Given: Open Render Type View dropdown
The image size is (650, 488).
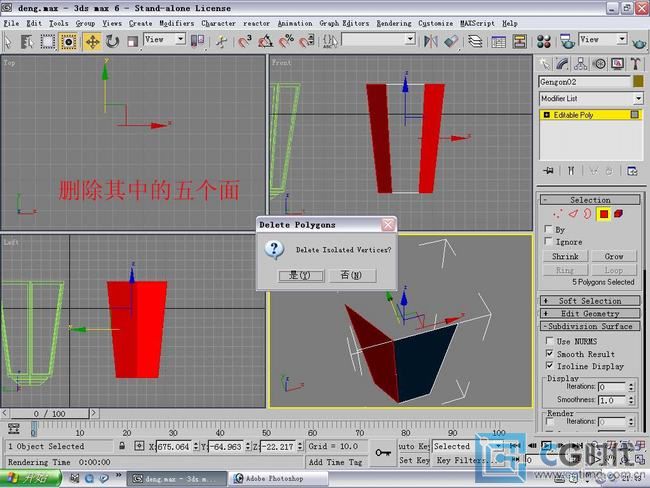Looking at the screenshot, I should click(602, 40).
